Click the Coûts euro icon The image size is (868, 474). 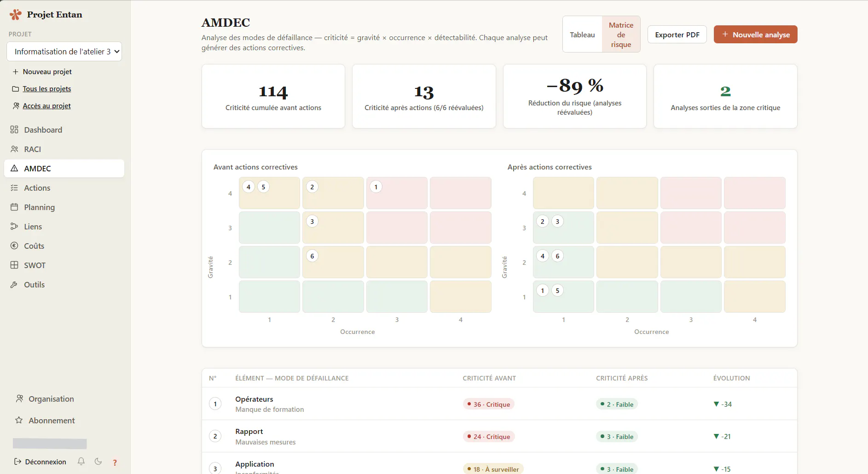(14, 246)
